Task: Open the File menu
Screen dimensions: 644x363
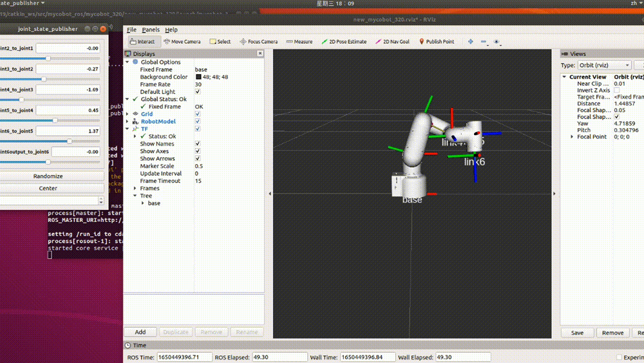Action: pyautogui.click(x=131, y=30)
